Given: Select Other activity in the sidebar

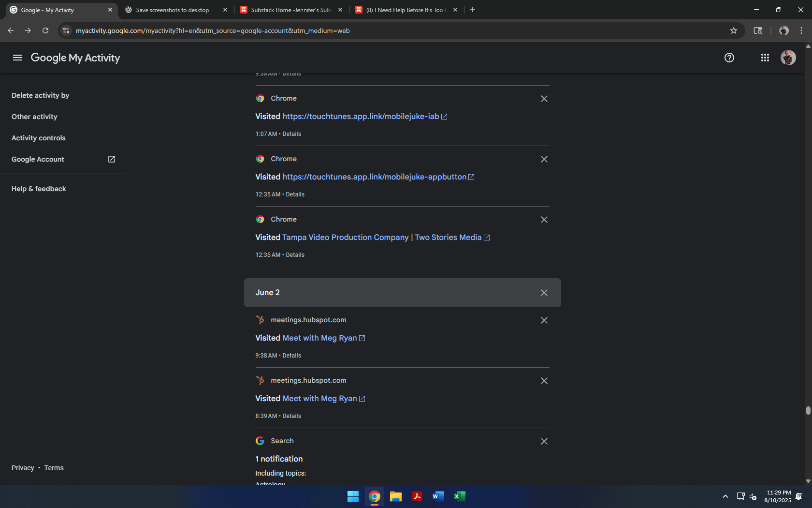Looking at the screenshot, I should coord(34,117).
